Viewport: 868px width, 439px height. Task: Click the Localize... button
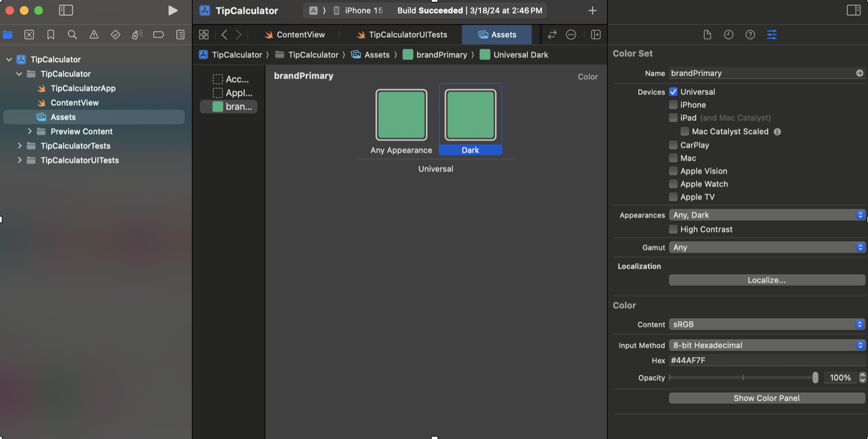click(x=767, y=280)
